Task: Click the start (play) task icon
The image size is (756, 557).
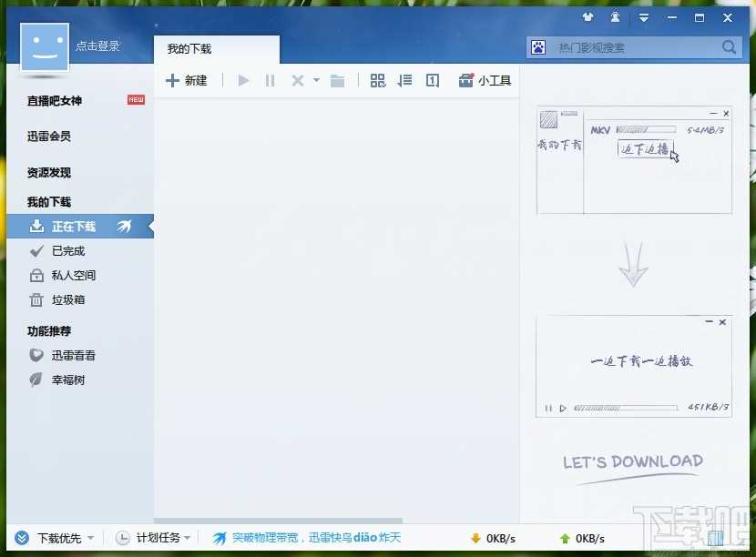Action: coord(243,81)
